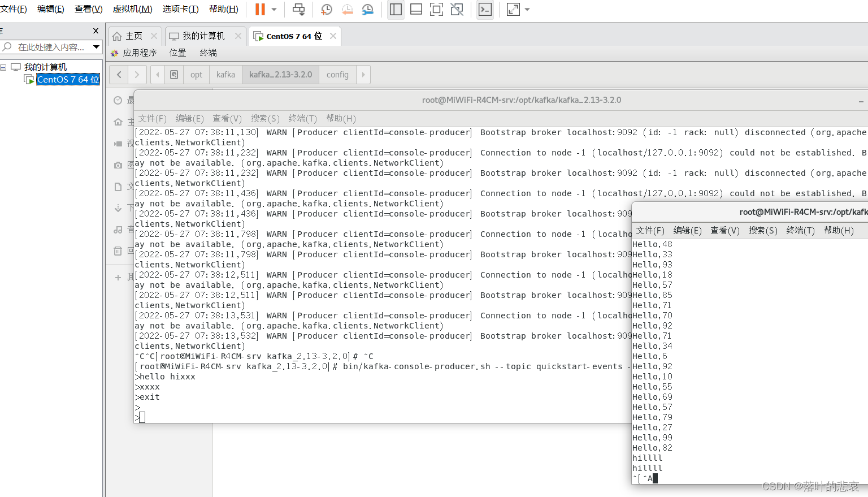Open the snapshot manager

368,9
